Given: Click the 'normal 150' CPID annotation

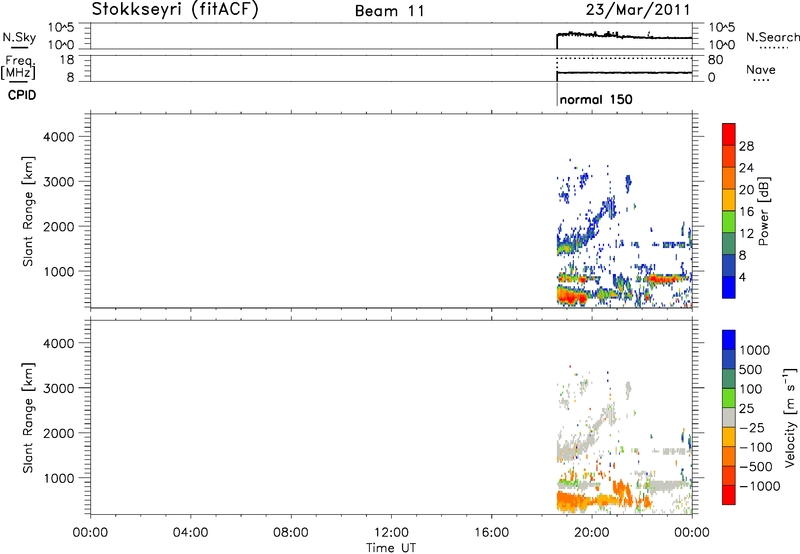Looking at the screenshot, I should point(596,99).
